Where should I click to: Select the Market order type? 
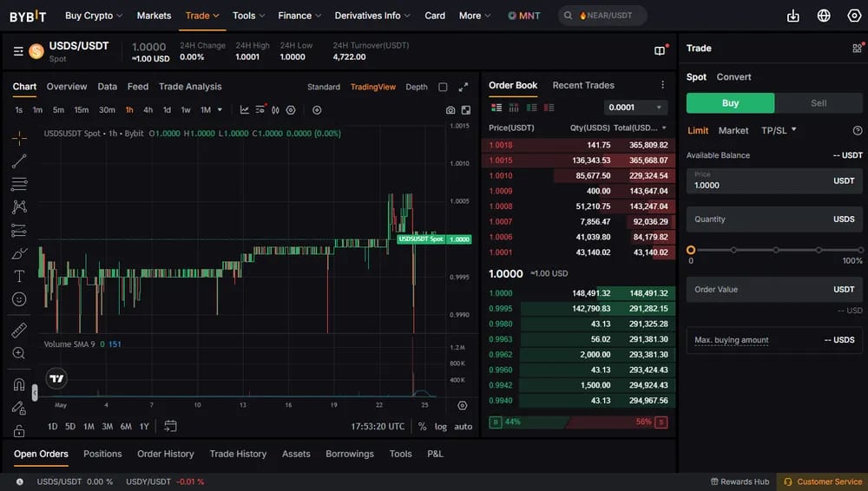click(733, 131)
